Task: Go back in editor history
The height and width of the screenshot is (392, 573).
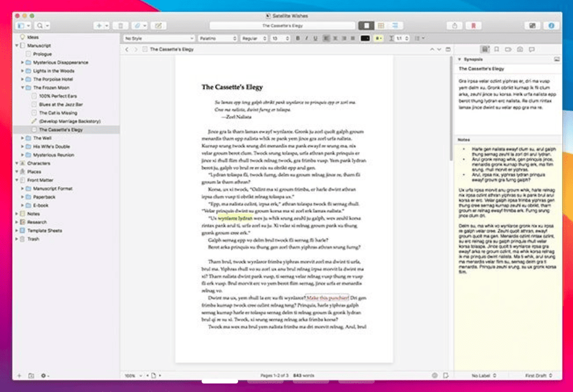Action: [127, 49]
